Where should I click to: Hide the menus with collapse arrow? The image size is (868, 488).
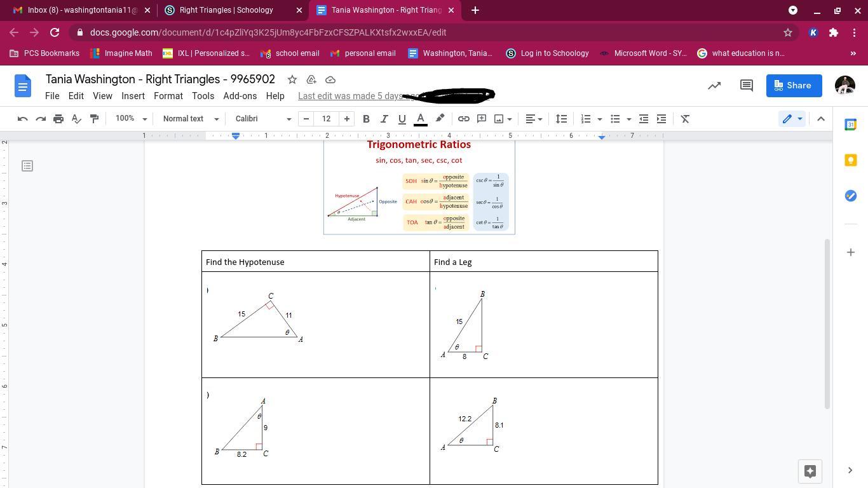point(821,119)
